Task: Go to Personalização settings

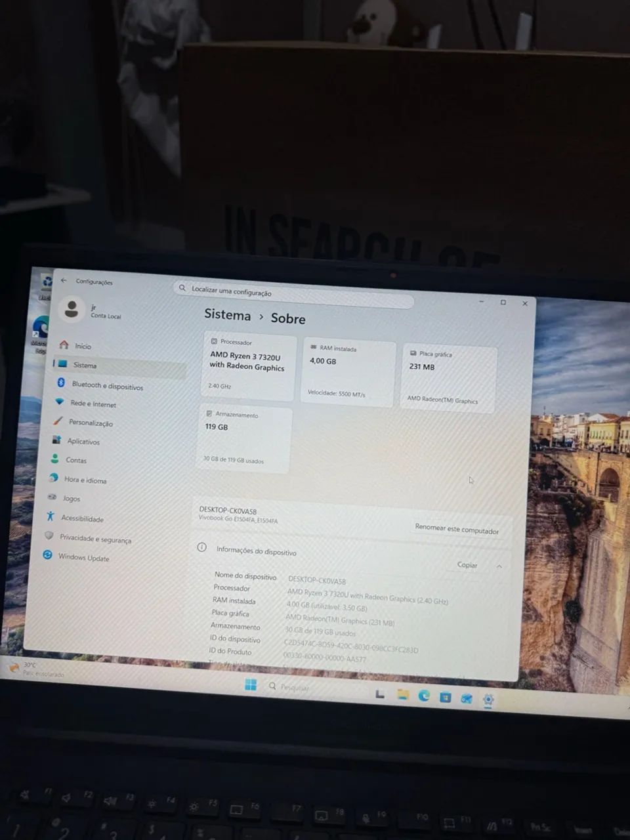Action: click(x=91, y=423)
